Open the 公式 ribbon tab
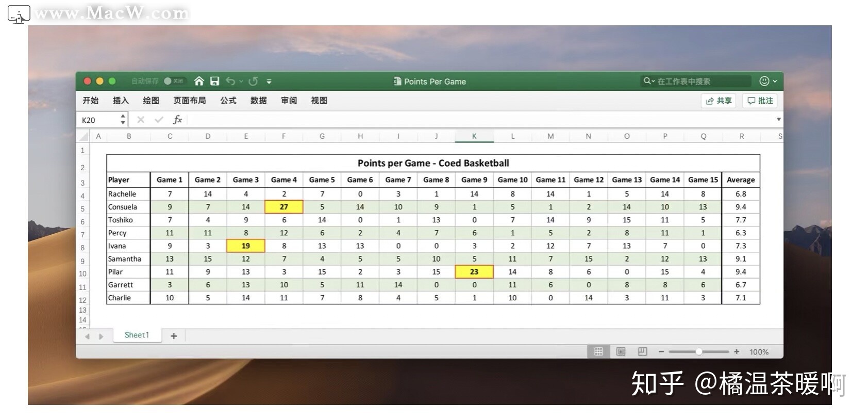Image resolution: width=868 pixels, height=420 pixels. [x=228, y=100]
